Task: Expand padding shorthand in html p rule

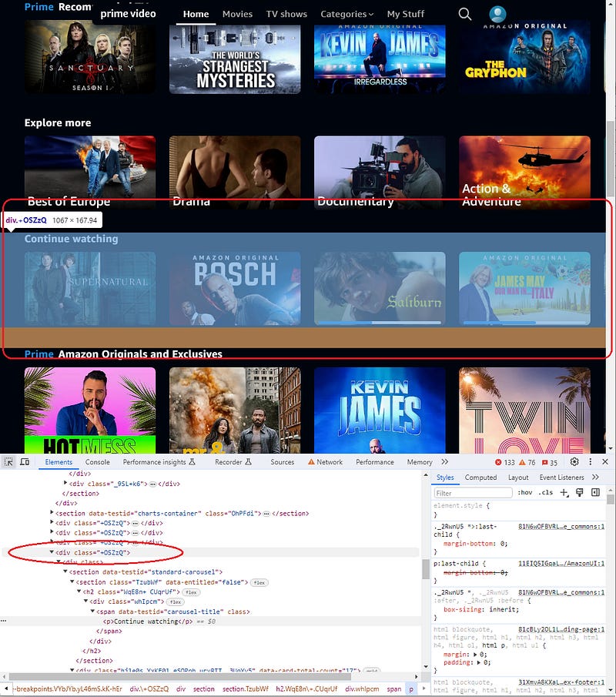Action: click(x=479, y=662)
